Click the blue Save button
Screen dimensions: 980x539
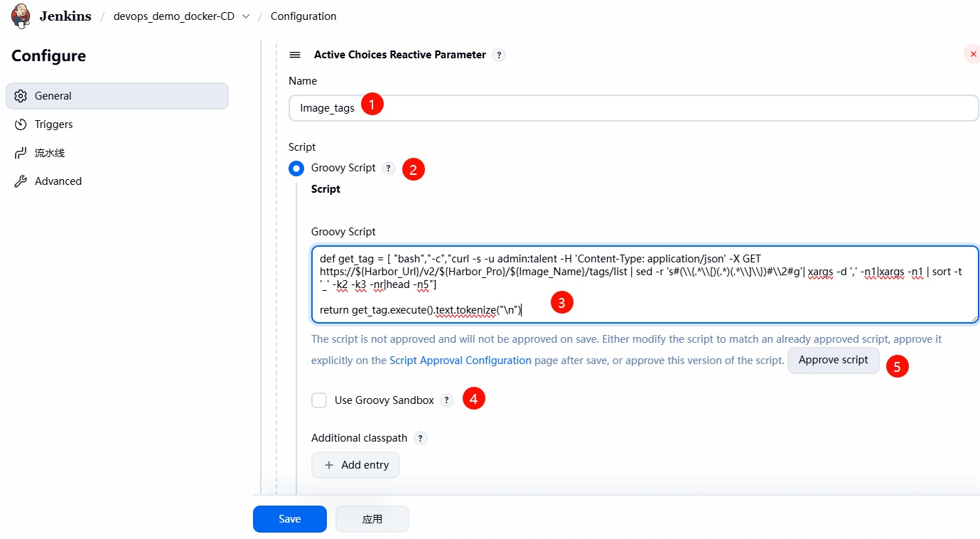[289, 519]
